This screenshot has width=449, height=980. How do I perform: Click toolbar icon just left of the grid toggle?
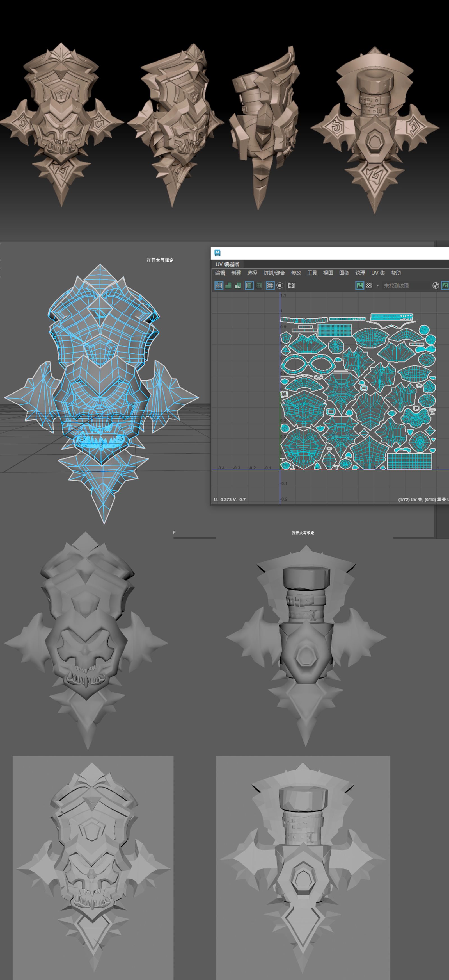pos(259,285)
